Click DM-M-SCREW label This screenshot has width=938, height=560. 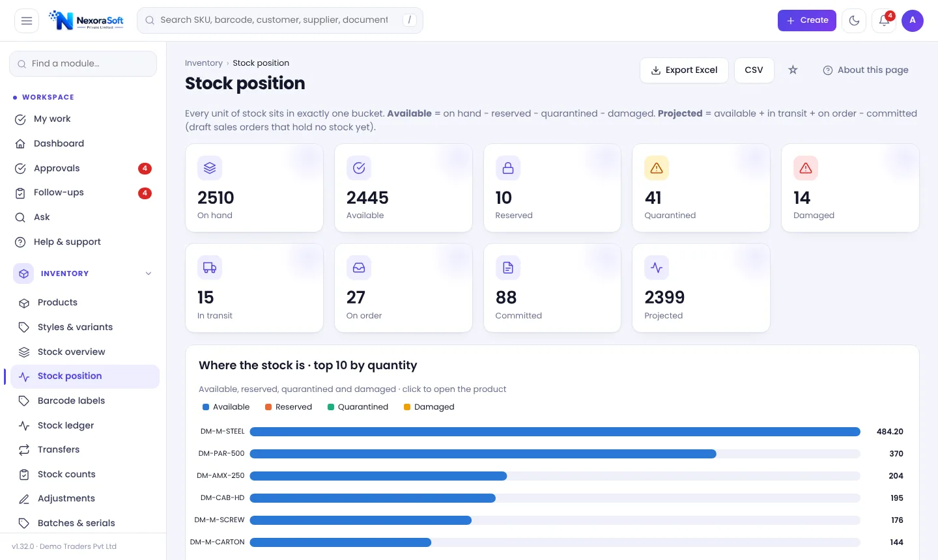coord(220,520)
